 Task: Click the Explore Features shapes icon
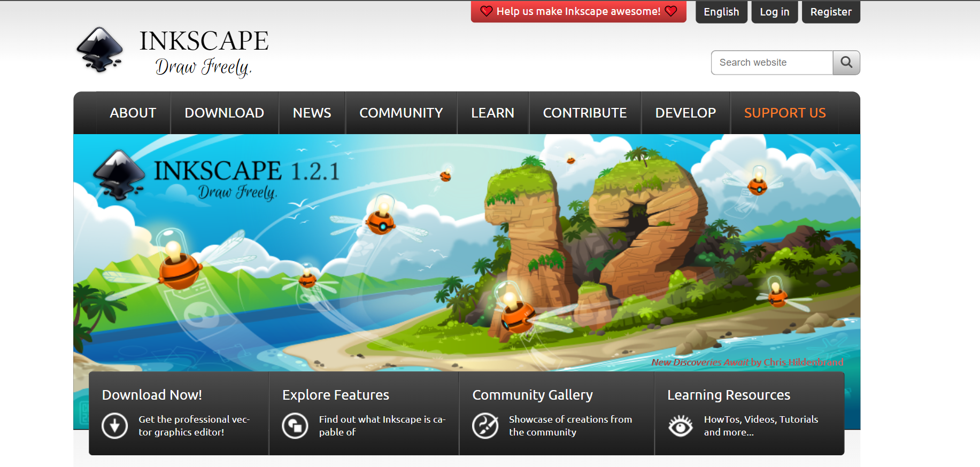(x=295, y=426)
